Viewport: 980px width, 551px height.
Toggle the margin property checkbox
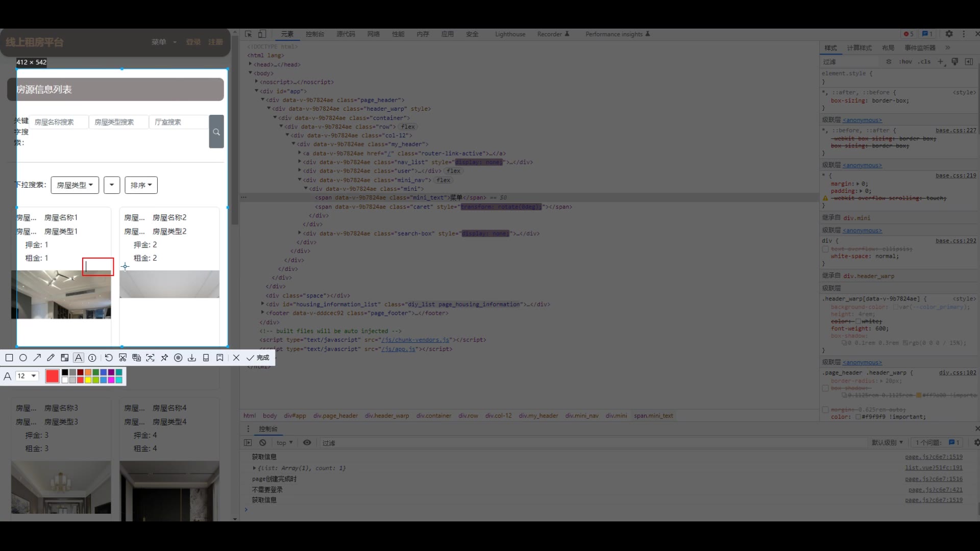tap(825, 410)
